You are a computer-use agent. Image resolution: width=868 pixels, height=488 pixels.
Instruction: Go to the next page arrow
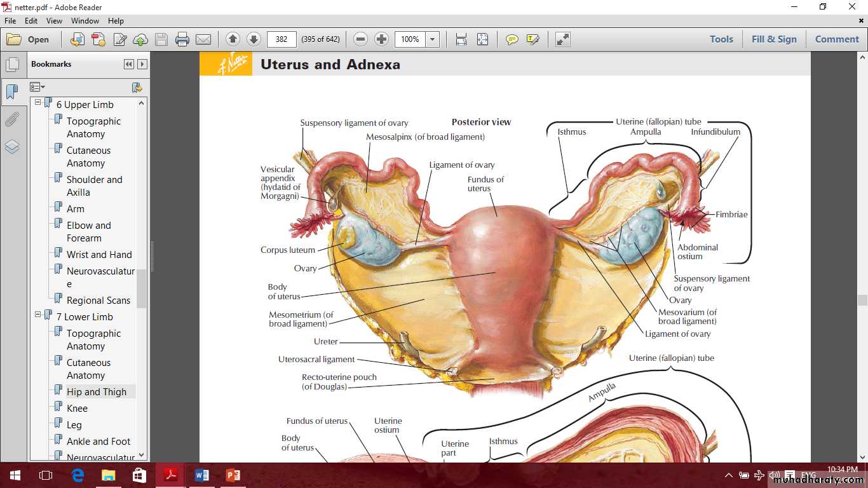point(254,39)
